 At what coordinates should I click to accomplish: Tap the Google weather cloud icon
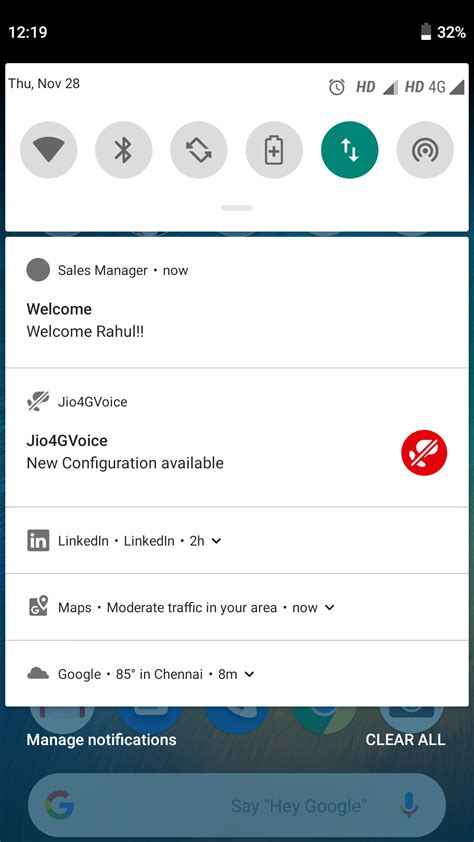coord(38,673)
